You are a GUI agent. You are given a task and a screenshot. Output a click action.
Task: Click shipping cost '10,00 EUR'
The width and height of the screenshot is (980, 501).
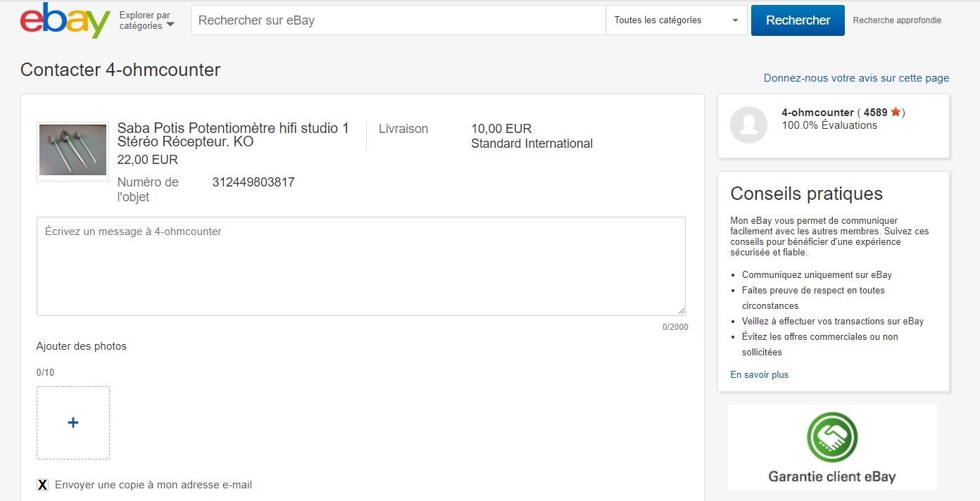pos(501,129)
